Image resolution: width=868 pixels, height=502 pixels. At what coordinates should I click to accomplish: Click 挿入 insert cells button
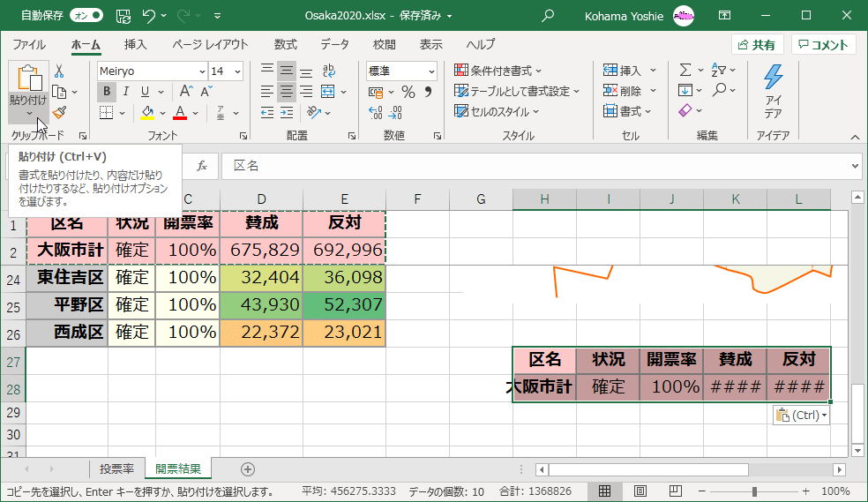[x=622, y=71]
